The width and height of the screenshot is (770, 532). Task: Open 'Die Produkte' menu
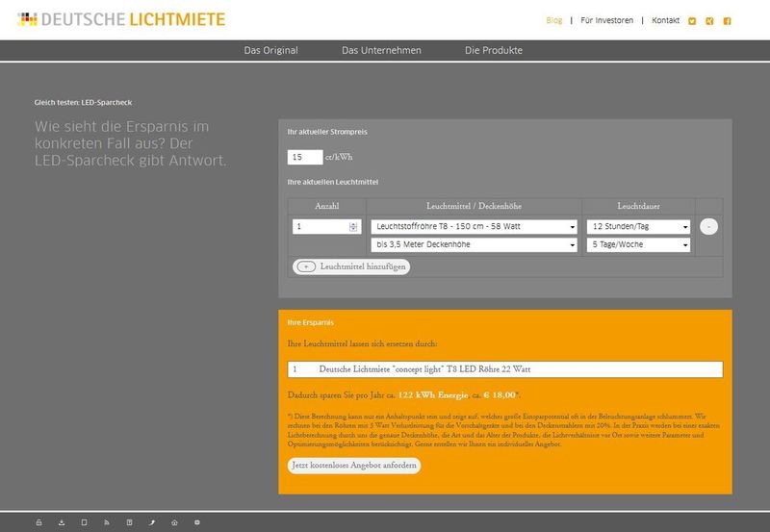pyautogui.click(x=494, y=50)
